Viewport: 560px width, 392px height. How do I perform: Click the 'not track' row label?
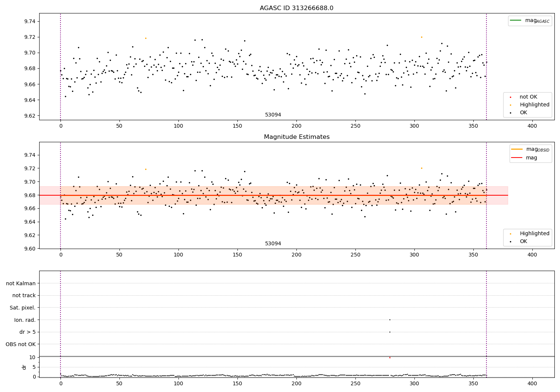[x=24, y=296]
